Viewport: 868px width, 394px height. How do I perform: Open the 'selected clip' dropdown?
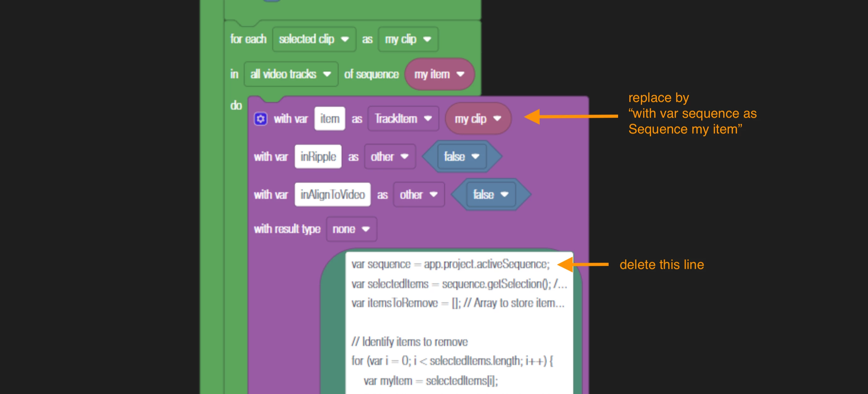pyautogui.click(x=314, y=39)
